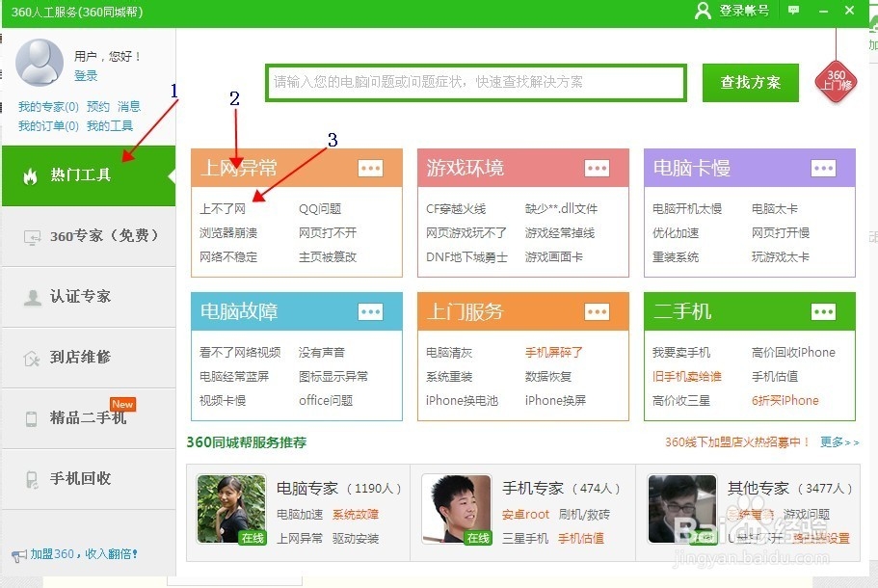Image resolution: width=878 pixels, height=588 pixels.
Task: Go to 到店维修 sidebar tab
Action: [x=89, y=358]
